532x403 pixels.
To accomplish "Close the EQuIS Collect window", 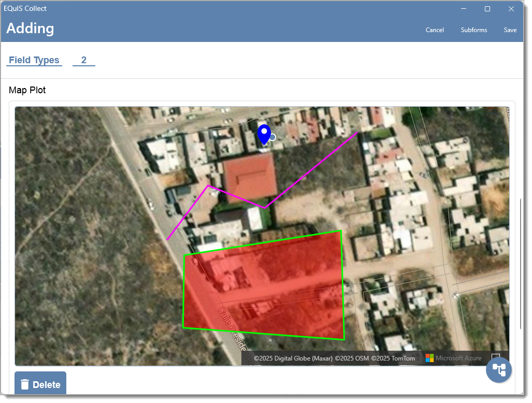I will [511, 9].
